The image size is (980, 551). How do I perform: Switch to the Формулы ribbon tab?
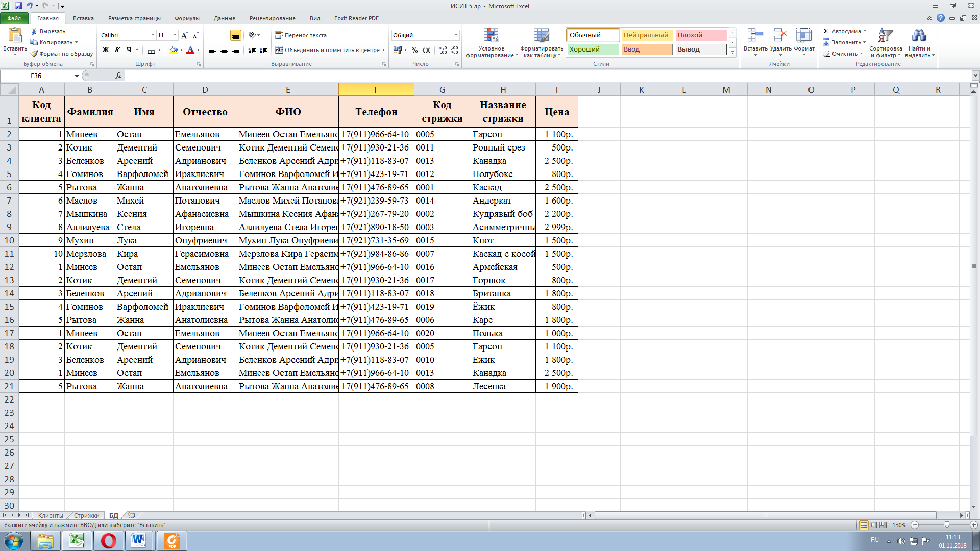(187, 18)
